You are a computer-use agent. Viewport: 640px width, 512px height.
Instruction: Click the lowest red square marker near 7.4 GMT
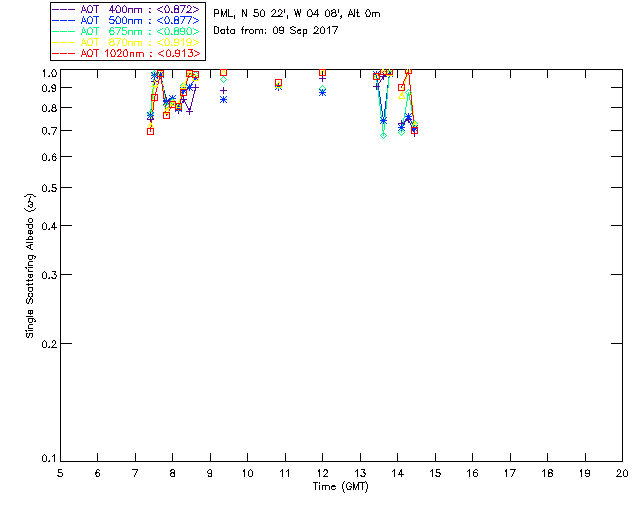150,131
